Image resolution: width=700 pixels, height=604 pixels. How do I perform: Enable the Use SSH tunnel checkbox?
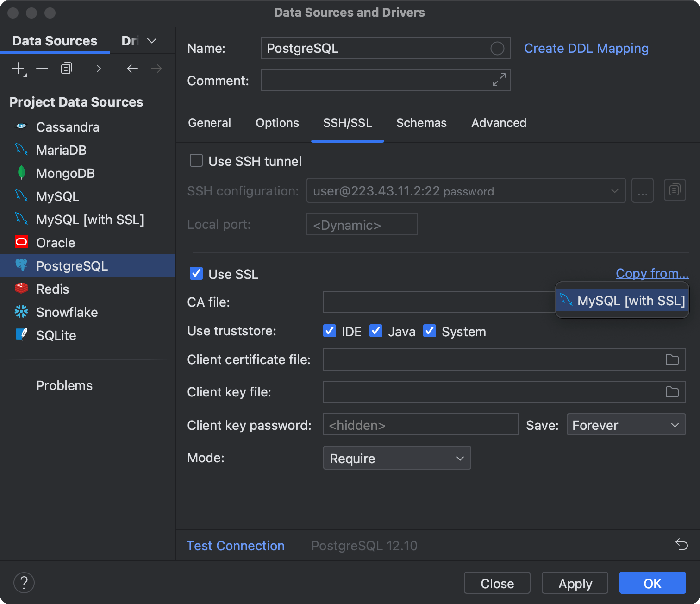(x=196, y=161)
